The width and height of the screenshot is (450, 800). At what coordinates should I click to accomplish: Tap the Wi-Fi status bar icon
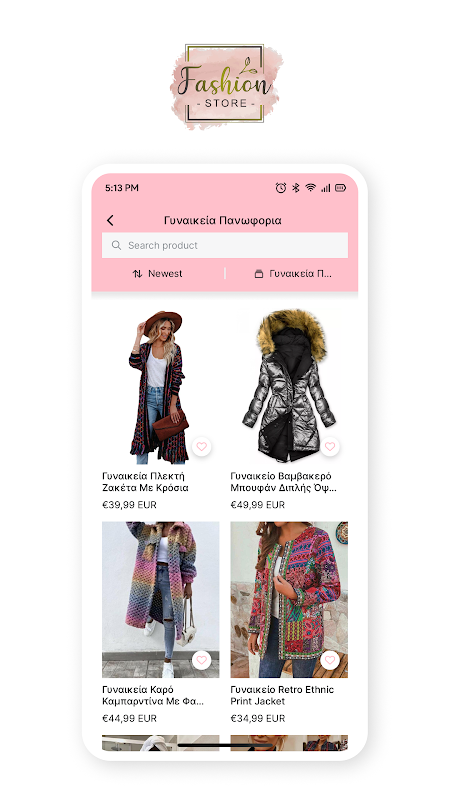click(x=310, y=188)
